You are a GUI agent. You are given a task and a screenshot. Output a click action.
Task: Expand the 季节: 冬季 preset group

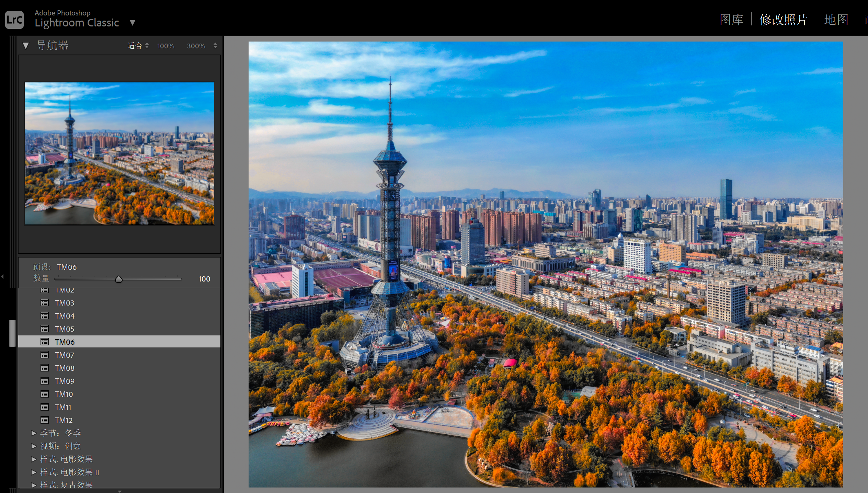(34, 433)
